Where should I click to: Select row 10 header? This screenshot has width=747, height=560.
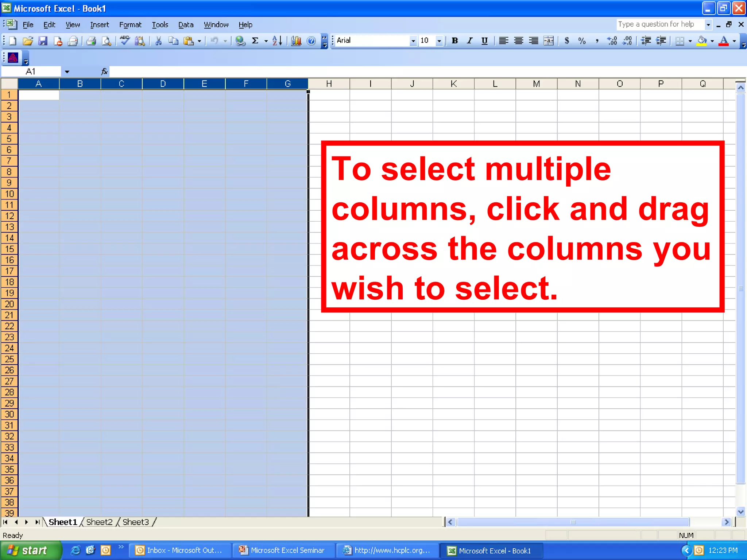point(9,194)
